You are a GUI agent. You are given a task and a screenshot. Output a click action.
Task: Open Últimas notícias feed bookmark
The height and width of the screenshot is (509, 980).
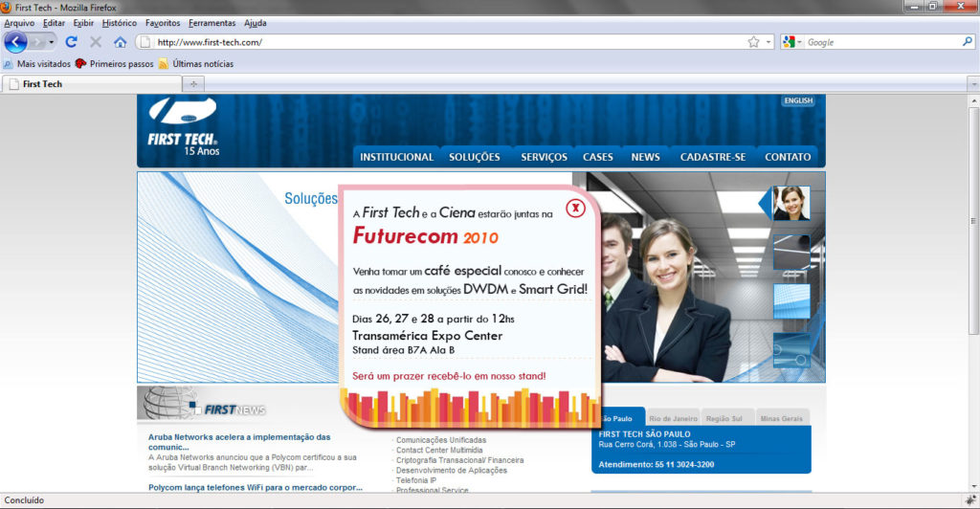(196, 64)
